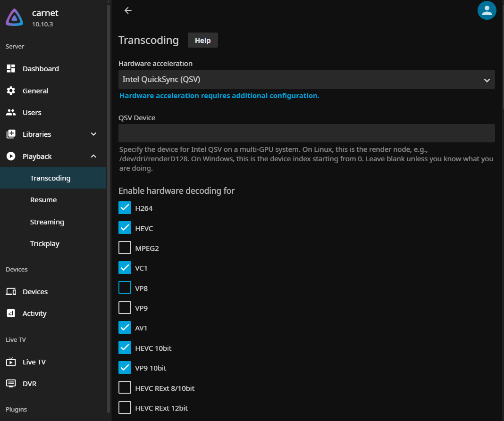Uncheck the AV1 checkbox
The width and height of the screenshot is (504, 421).
pos(125,328)
